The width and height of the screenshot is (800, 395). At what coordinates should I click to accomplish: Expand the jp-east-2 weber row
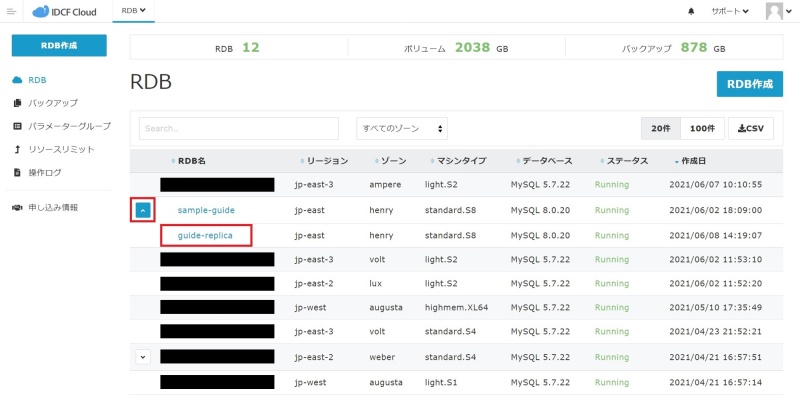[143, 357]
